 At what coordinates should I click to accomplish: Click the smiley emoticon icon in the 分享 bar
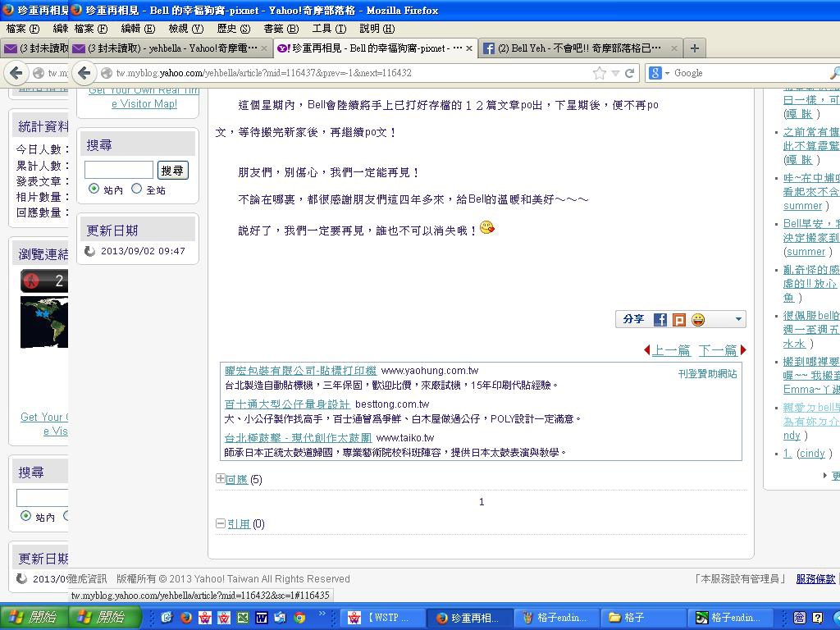tap(698, 320)
